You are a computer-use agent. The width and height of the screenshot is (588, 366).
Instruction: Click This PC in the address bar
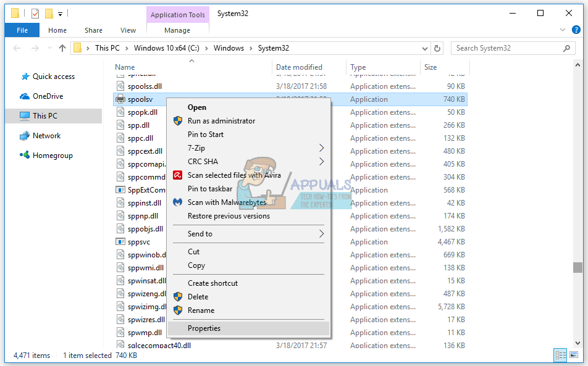[x=107, y=48]
